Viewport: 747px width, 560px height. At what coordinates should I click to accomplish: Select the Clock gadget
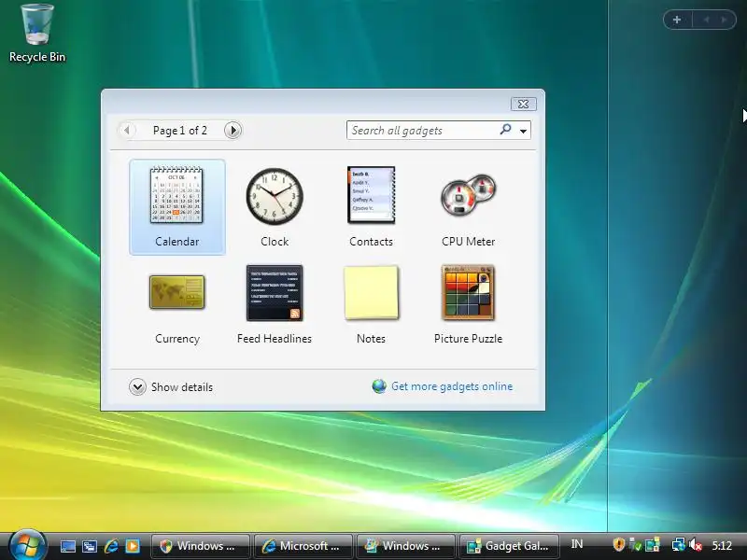point(275,207)
